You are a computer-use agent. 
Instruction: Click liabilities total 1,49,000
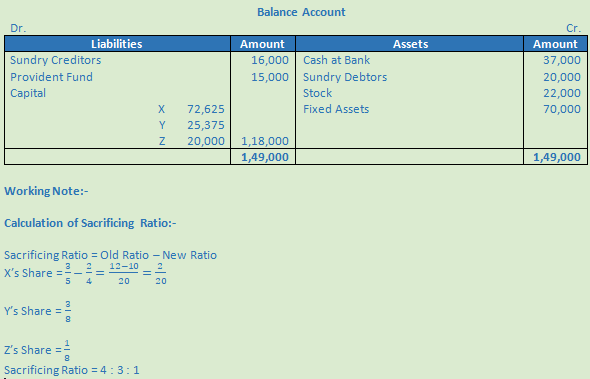[265, 157]
